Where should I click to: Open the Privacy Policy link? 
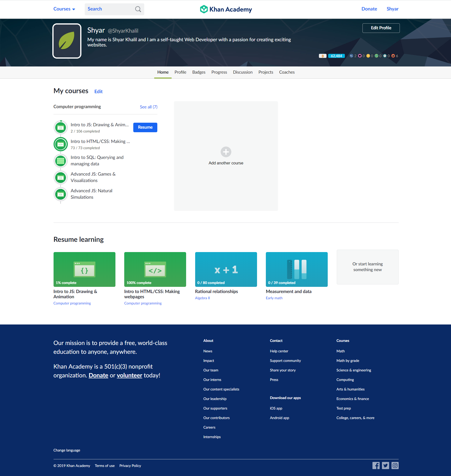click(x=130, y=466)
